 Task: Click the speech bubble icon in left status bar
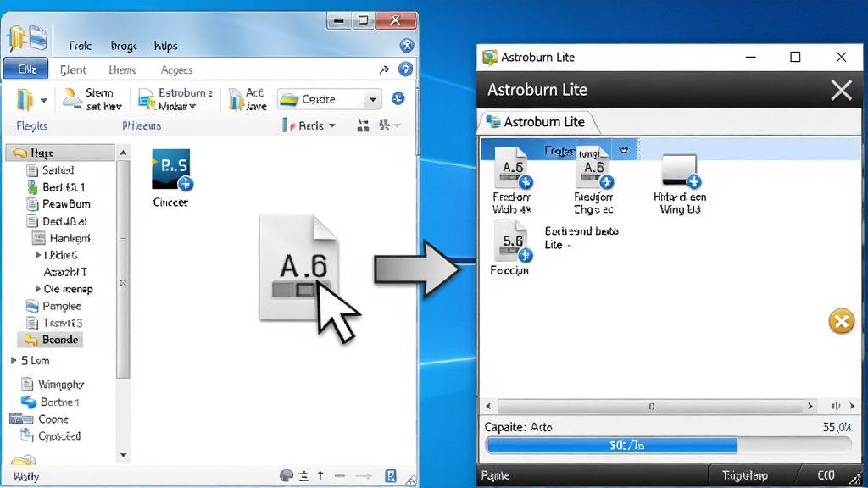point(287,476)
